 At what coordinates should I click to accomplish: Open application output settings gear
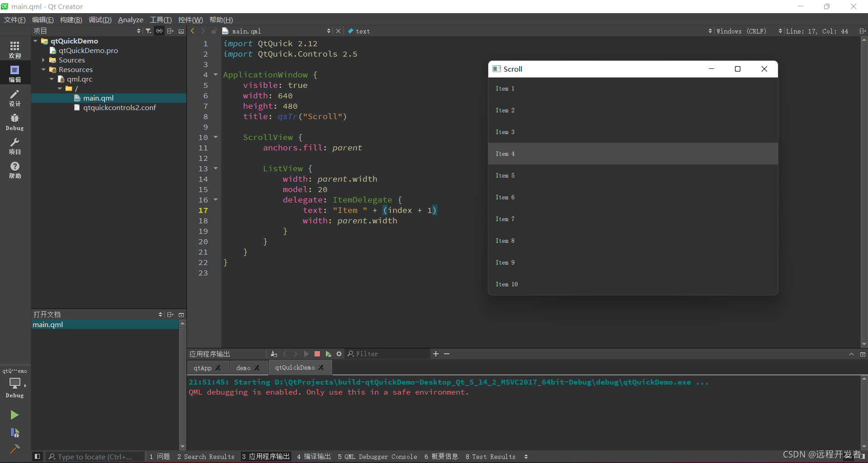(339, 354)
